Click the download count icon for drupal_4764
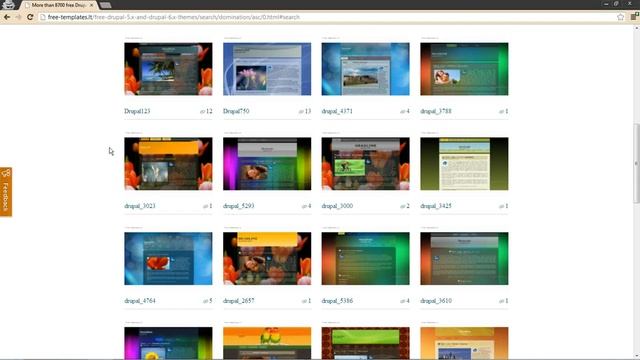 click(x=205, y=301)
